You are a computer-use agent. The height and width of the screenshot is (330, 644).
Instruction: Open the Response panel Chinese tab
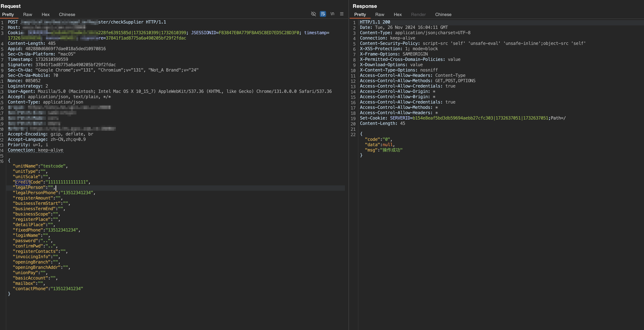pos(443,14)
